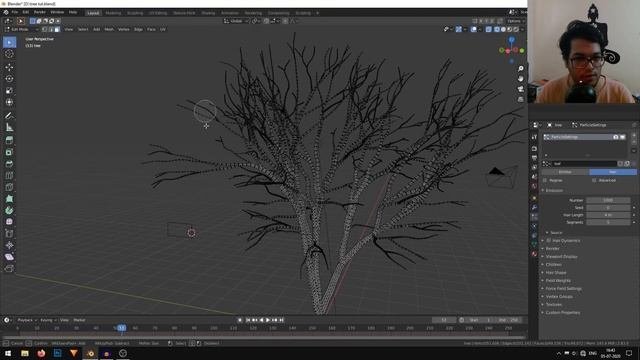Jump to the timeline start frame
The image size is (640, 360).
[x=248, y=320]
